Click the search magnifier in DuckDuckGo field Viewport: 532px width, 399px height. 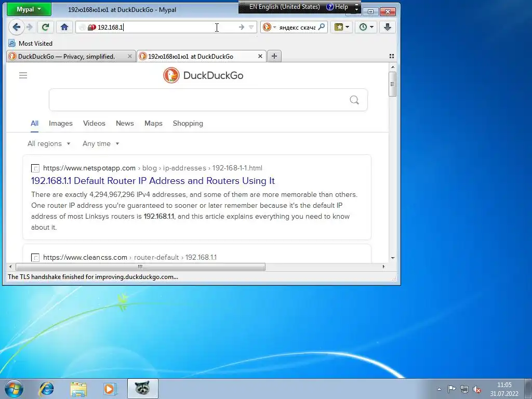click(x=354, y=100)
